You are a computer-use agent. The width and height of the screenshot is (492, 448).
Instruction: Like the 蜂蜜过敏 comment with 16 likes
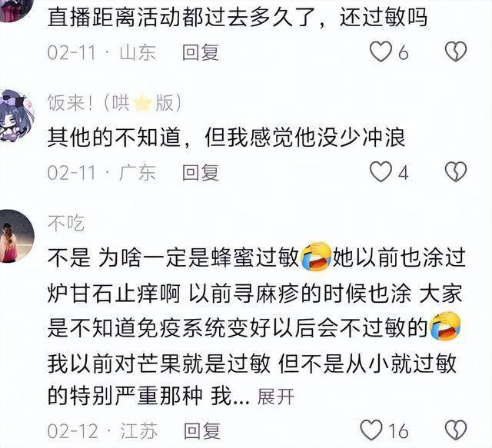point(371,430)
